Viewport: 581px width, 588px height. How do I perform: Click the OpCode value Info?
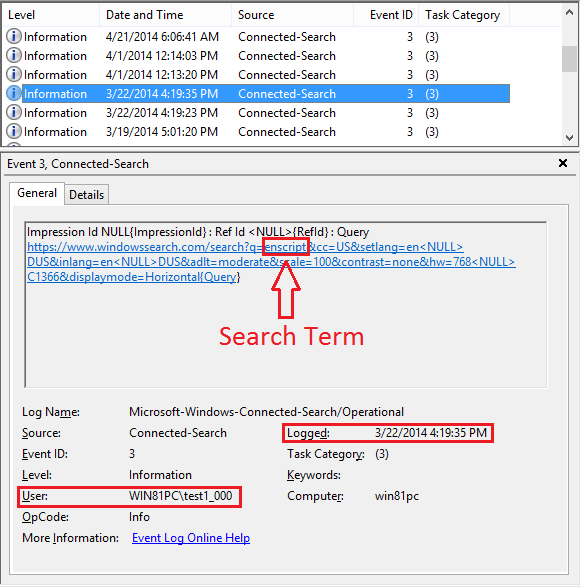pos(139,517)
